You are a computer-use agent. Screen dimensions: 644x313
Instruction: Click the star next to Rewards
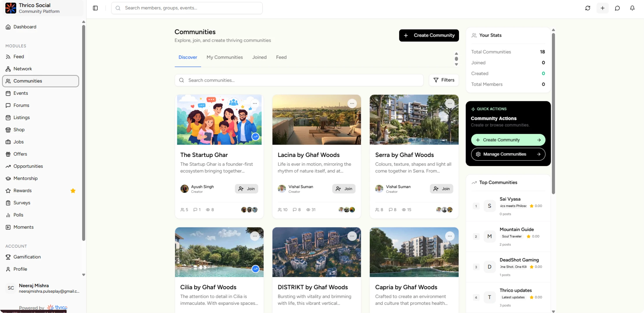pos(73,190)
